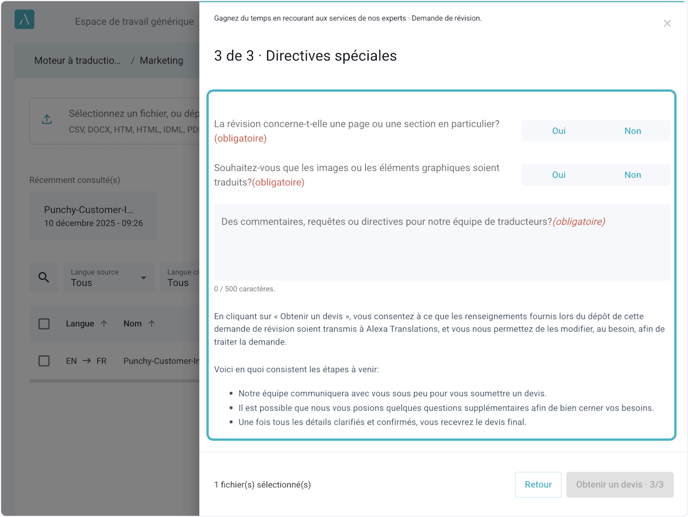Select Oui for specific page or section

558,131
